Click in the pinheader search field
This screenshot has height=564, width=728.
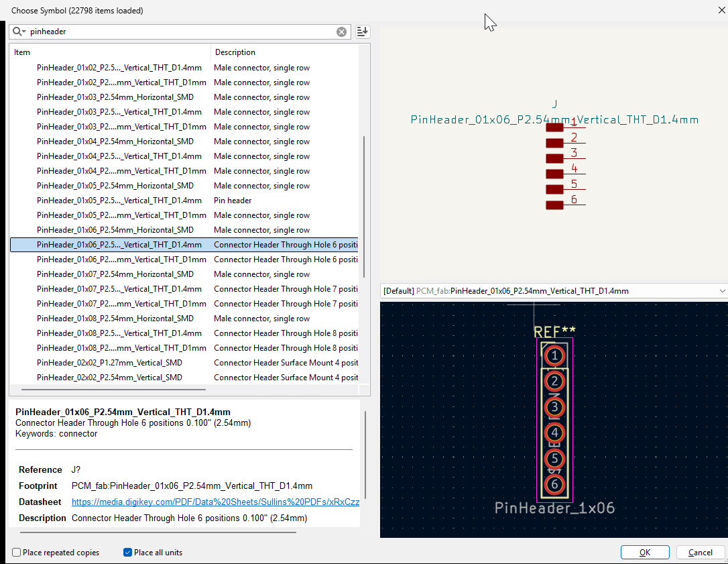click(x=181, y=32)
